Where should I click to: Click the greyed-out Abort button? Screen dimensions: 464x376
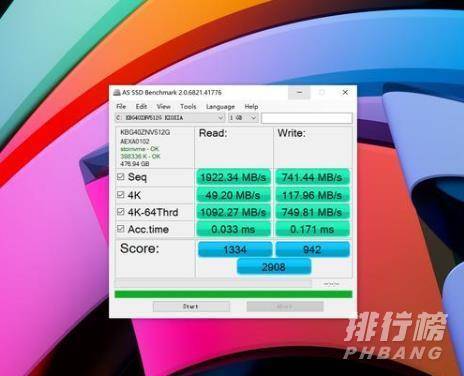coord(285,306)
